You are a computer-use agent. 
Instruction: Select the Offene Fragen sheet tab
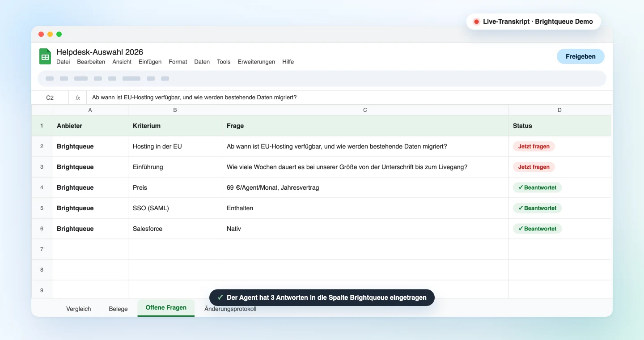tap(166, 308)
